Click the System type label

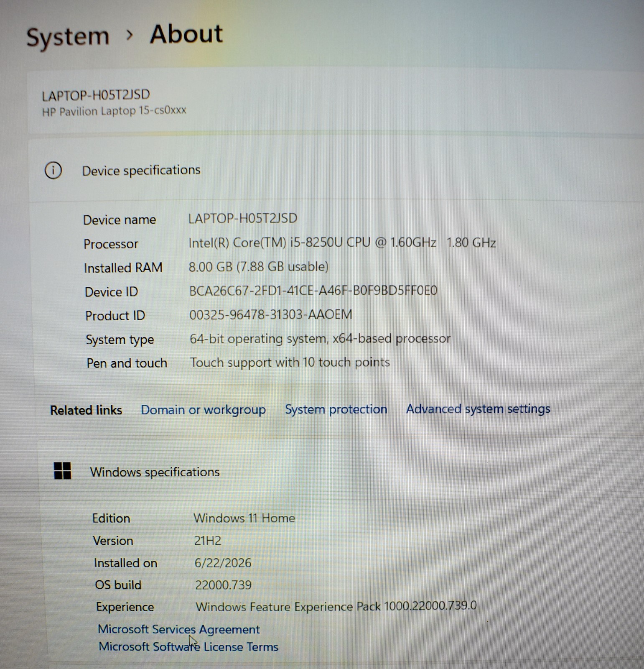[120, 340]
